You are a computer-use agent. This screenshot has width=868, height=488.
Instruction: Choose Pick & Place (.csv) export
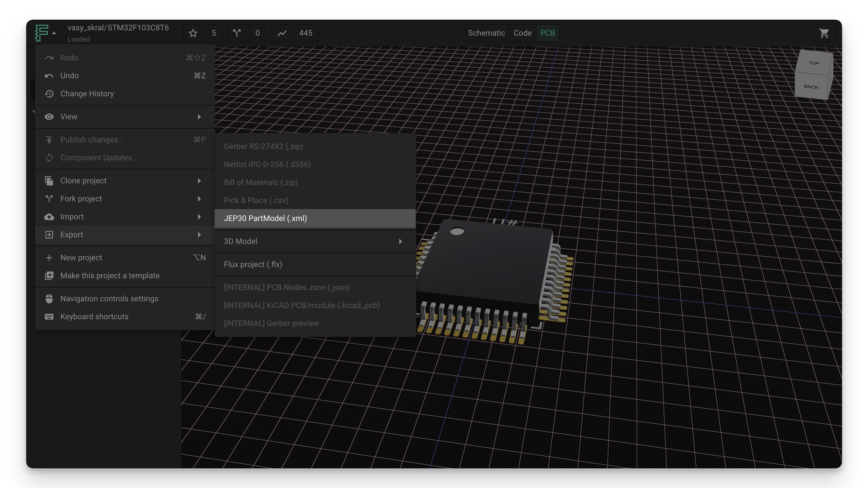(315, 200)
